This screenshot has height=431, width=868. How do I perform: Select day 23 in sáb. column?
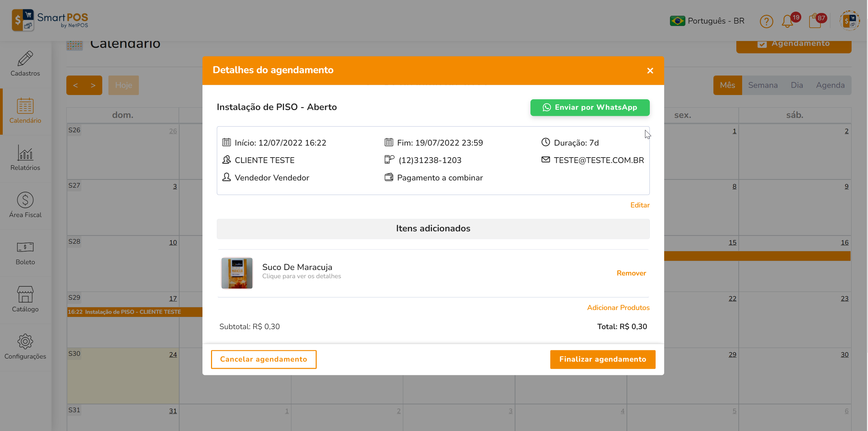[845, 298]
